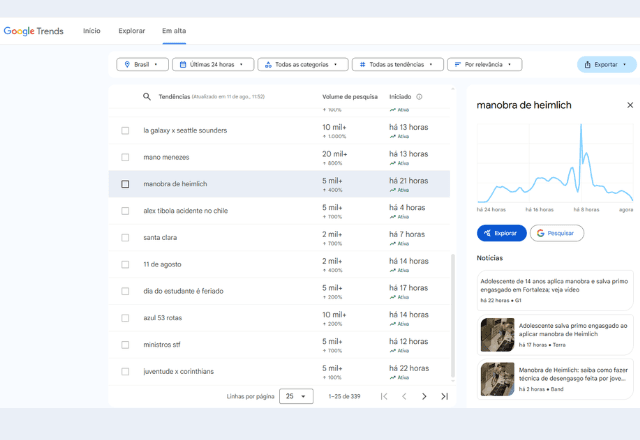Click the Volume de pesquisa column header
This screenshot has height=440, width=640.
click(x=350, y=97)
